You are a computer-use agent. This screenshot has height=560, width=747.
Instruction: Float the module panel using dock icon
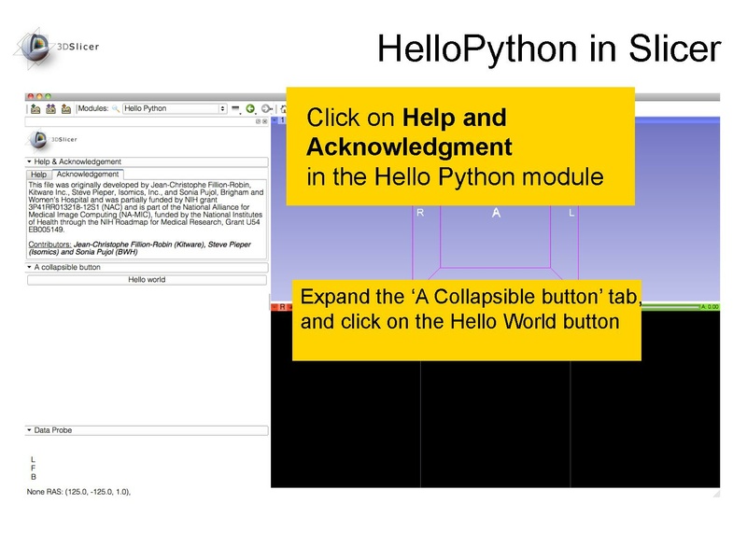pos(258,121)
